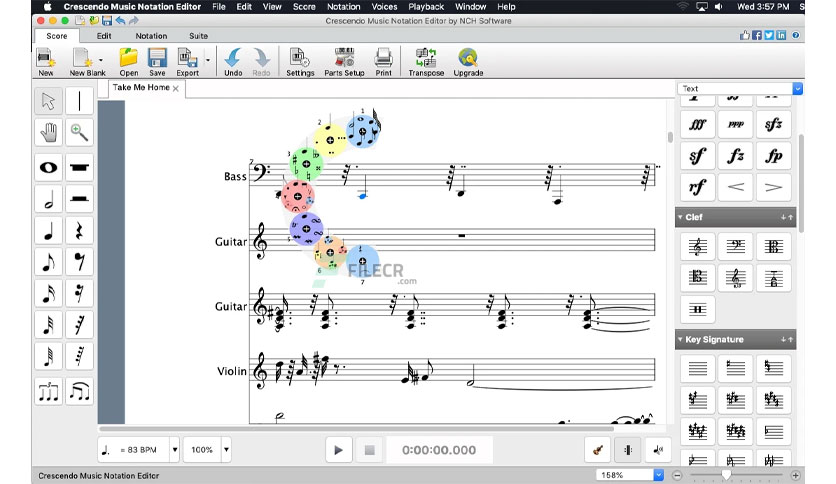Open the tempo BPM dropdown arrow
Image resolution: width=836 pixels, height=484 pixels.
[174, 450]
